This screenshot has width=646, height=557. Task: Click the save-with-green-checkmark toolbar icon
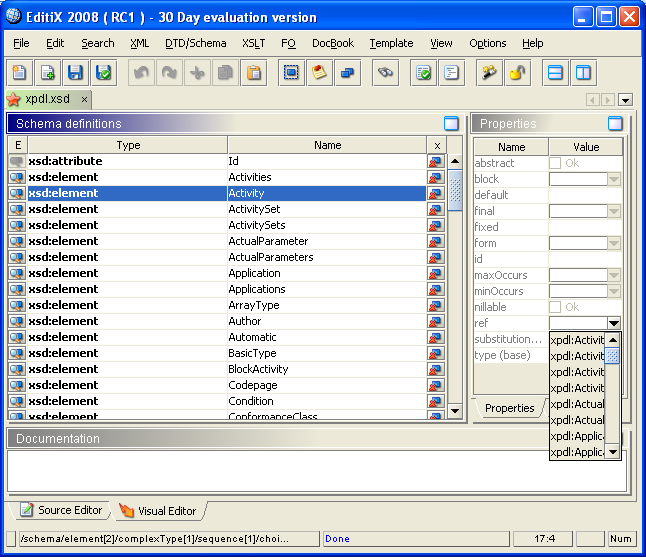(x=103, y=73)
